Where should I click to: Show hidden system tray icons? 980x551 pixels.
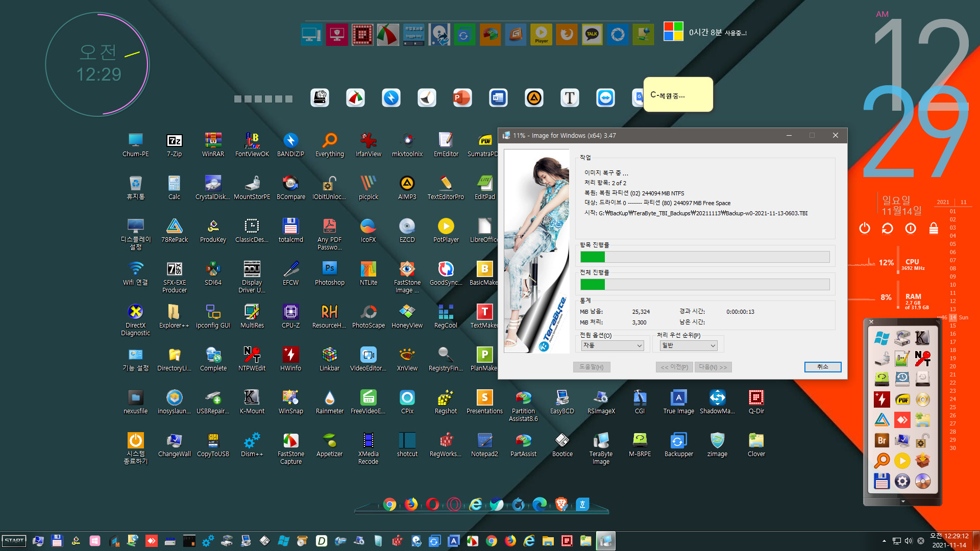tap(884, 541)
